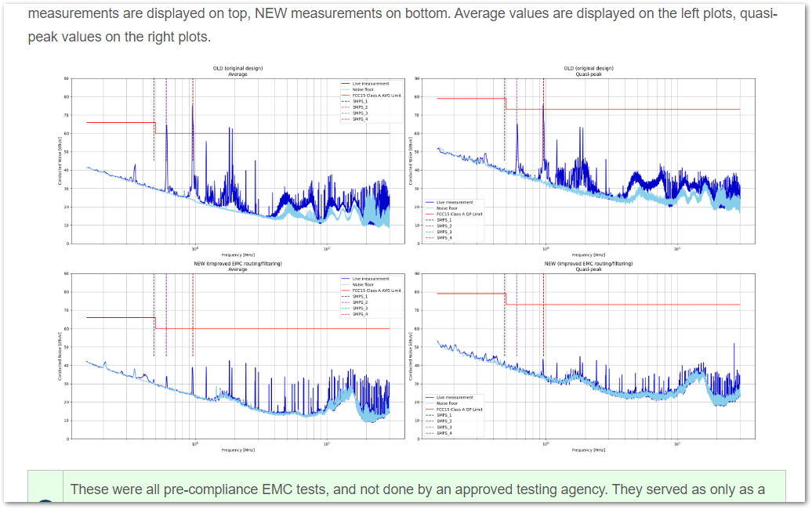Click the title of the OLD Quasi-peak plot

588,70
